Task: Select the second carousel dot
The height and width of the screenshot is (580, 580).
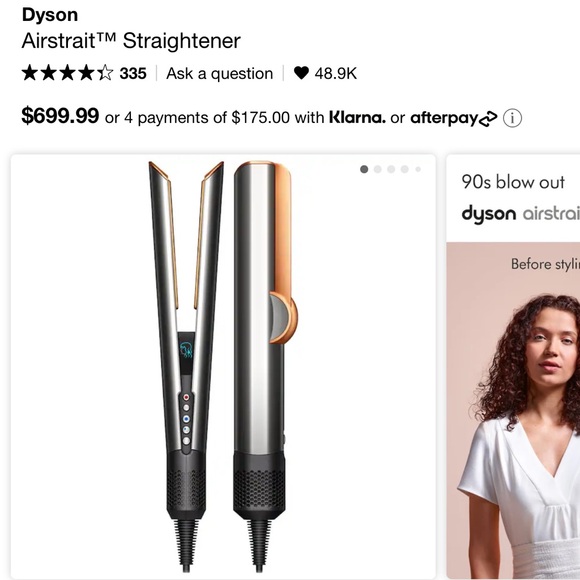Action: [x=378, y=169]
